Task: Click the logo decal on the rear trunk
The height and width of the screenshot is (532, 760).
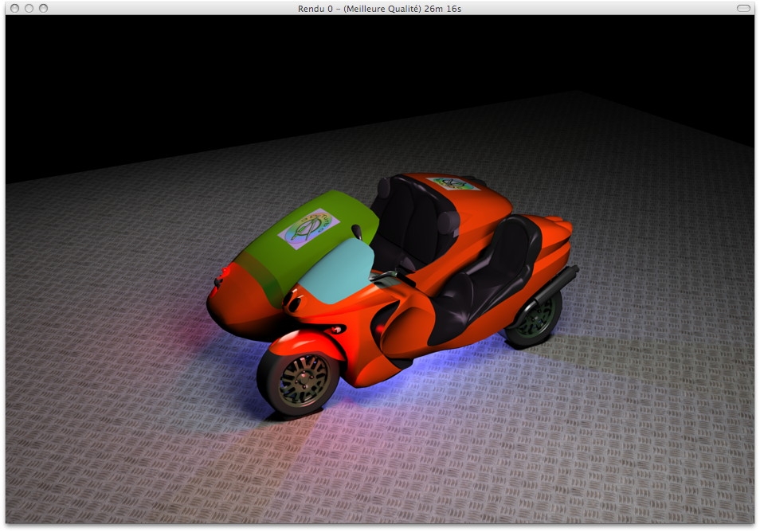Action: click(x=453, y=184)
